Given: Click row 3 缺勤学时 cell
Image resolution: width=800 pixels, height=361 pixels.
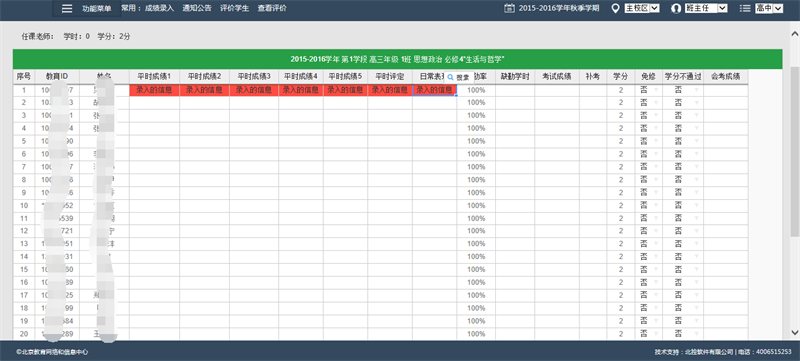Looking at the screenshot, I should pos(515,115).
